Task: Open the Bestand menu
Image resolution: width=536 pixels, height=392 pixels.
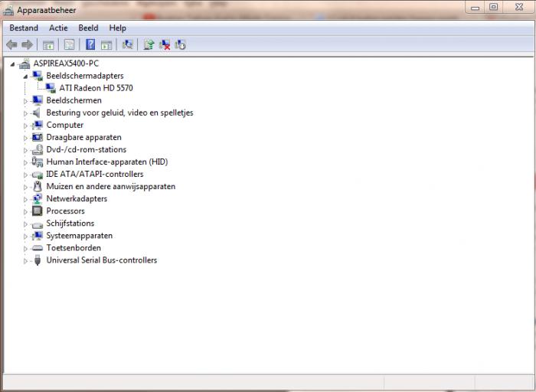Action: pyautogui.click(x=24, y=28)
